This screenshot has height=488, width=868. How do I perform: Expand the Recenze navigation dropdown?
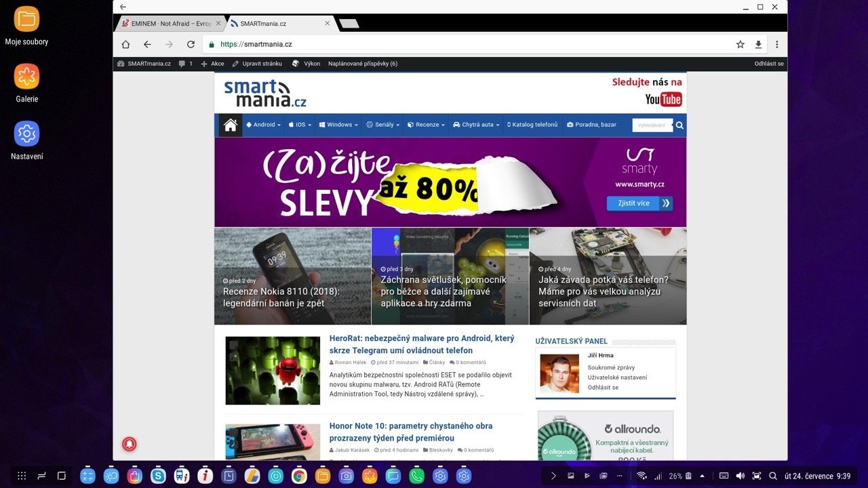point(426,125)
